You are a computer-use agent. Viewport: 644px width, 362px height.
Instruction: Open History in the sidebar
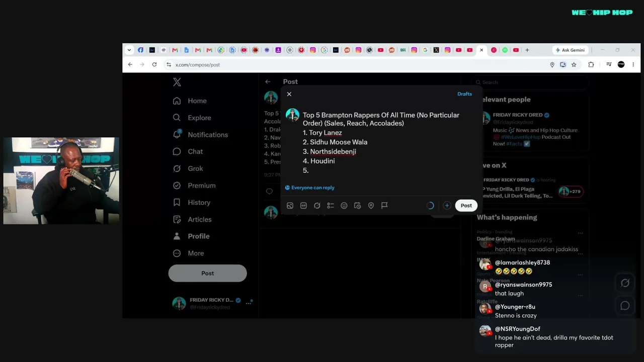coord(192,203)
